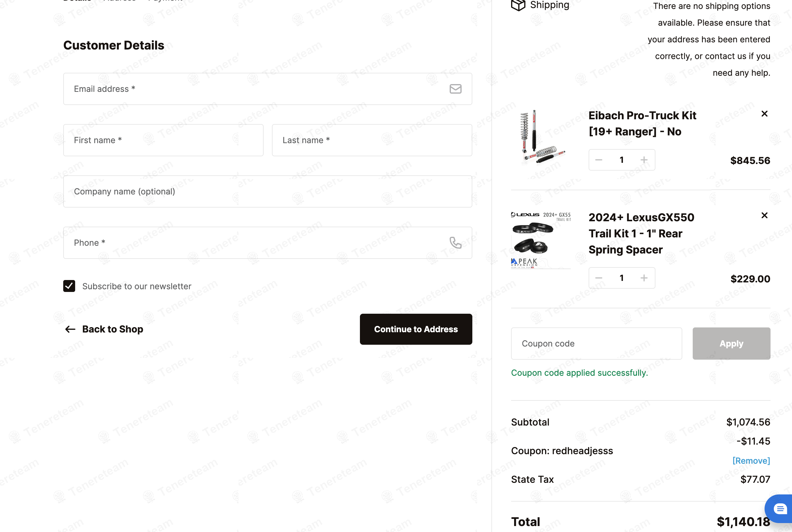Increase LexusGX550 Trail Kit quantity
This screenshot has width=792, height=532.
644,278
